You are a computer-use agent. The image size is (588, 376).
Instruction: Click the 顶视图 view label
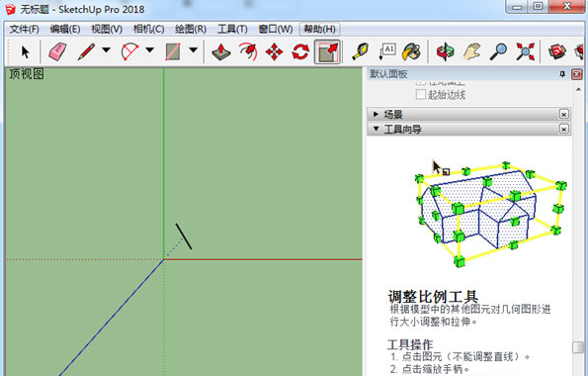coord(27,74)
